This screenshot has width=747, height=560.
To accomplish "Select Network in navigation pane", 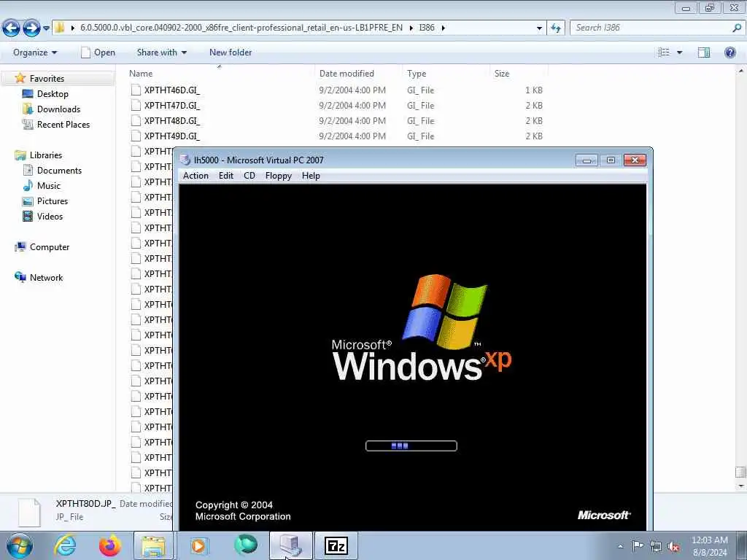I will click(46, 278).
